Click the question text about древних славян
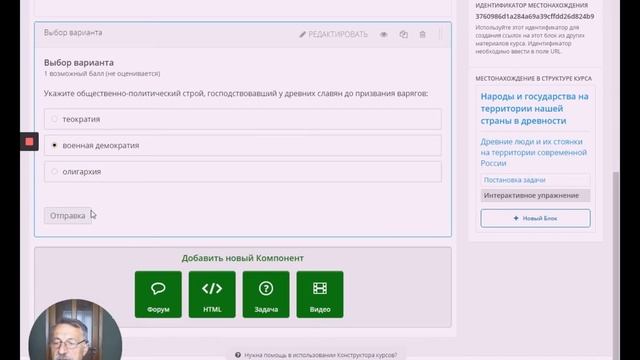Image resolution: width=640 pixels, height=360 pixels. [236, 93]
